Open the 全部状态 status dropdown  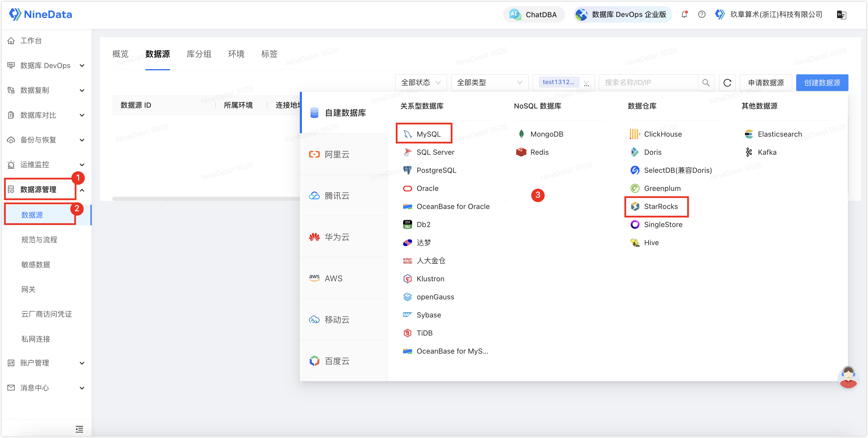(421, 82)
